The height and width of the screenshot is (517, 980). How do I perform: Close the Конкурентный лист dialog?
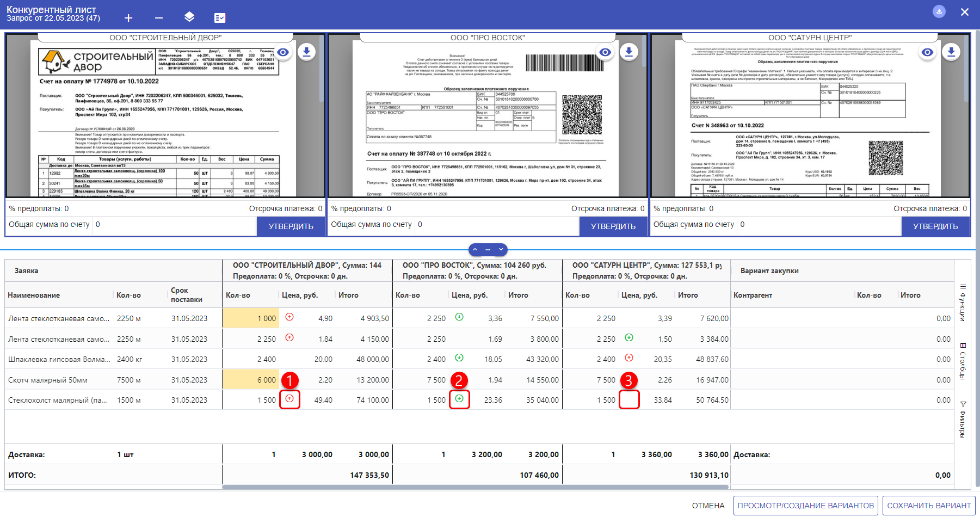click(x=965, y=12)
